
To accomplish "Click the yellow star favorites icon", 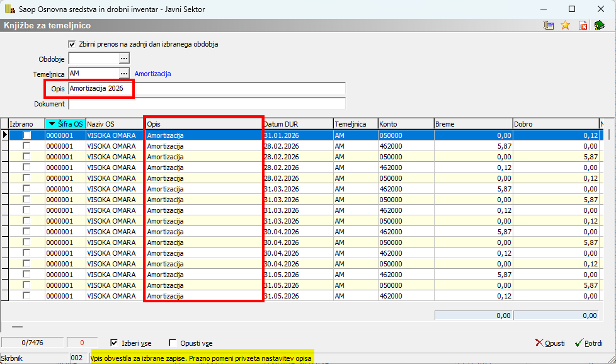I will coord(565,26).
